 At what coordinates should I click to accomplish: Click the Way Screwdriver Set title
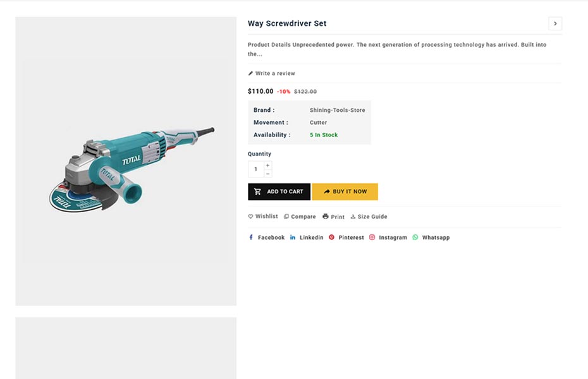(287, 23)
